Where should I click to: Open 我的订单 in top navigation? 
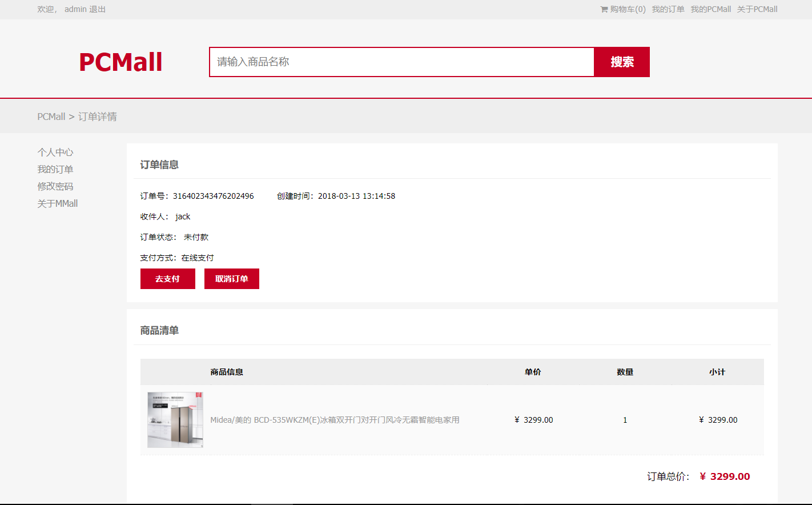[x=668, y=9]
